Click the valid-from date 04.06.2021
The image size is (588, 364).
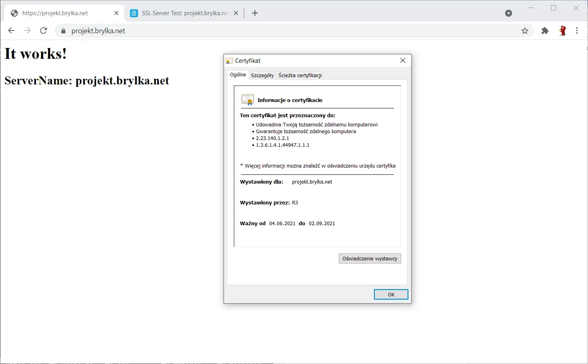[282, 223]
